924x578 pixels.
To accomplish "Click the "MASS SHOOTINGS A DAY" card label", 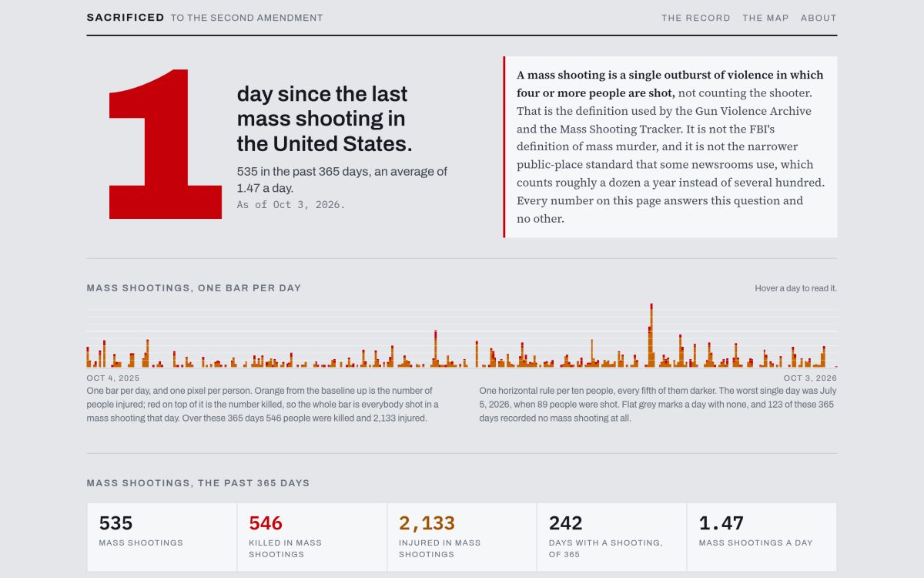I will [x=755, y=543].
